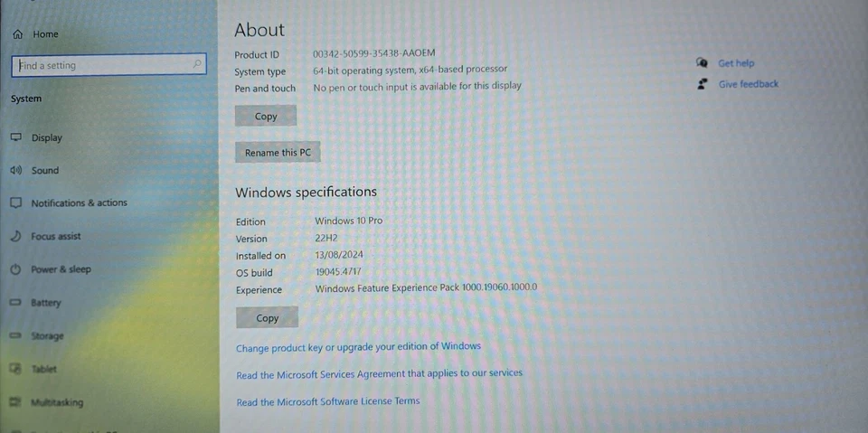The width and height of the screenshot is (868, 433).
Task: Click OS build value 19045.4717
Action: point(338,272)
